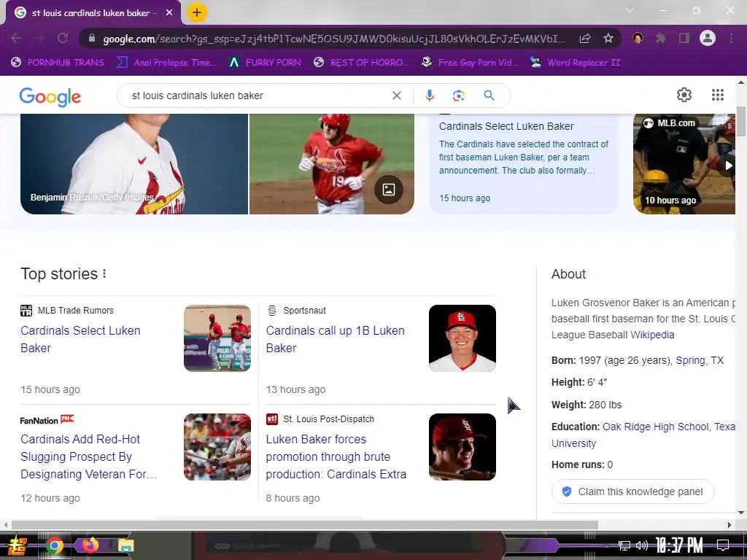Toggle the browser side panel
The image size is (747, 560).
(x=684, y=38)
